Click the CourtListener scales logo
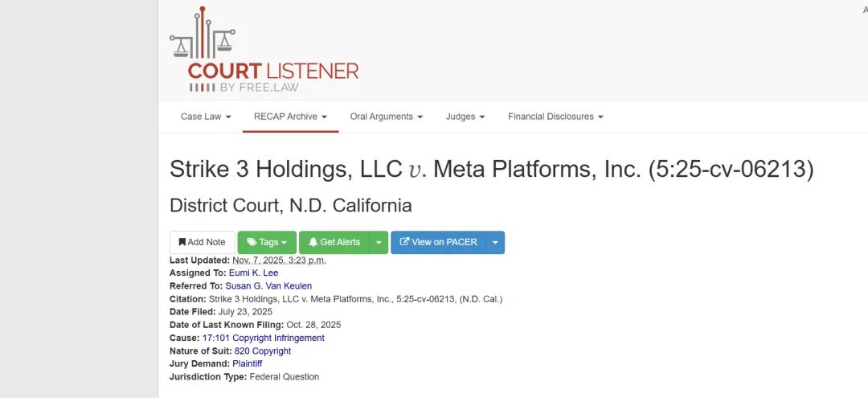 tap(202, 36)
